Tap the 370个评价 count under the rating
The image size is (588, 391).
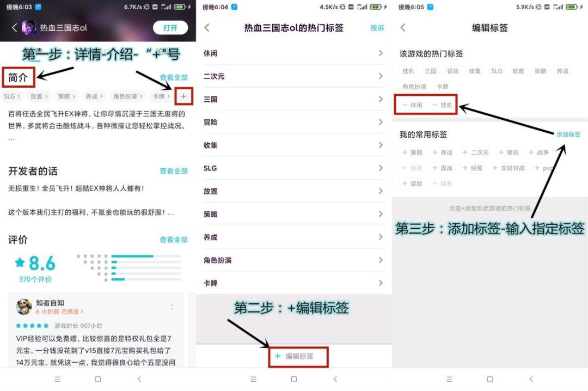(x=35, y=279)
